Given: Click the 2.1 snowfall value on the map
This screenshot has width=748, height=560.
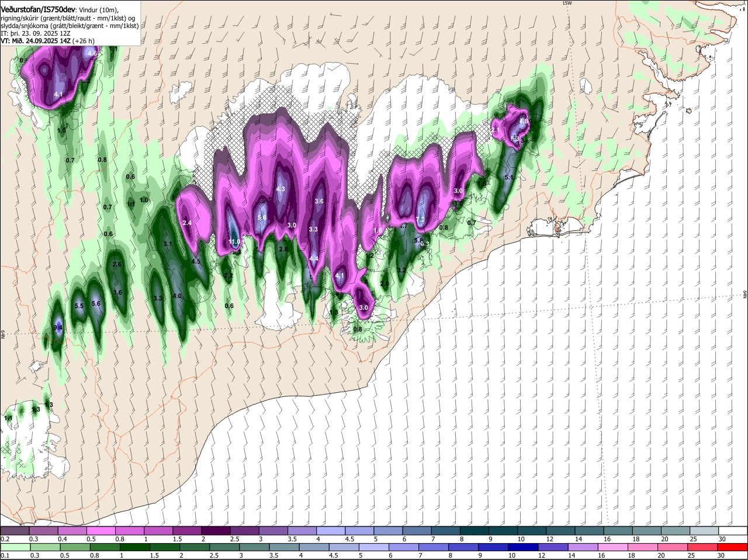Looking at the screenshot, I should [x=496, y=129].
